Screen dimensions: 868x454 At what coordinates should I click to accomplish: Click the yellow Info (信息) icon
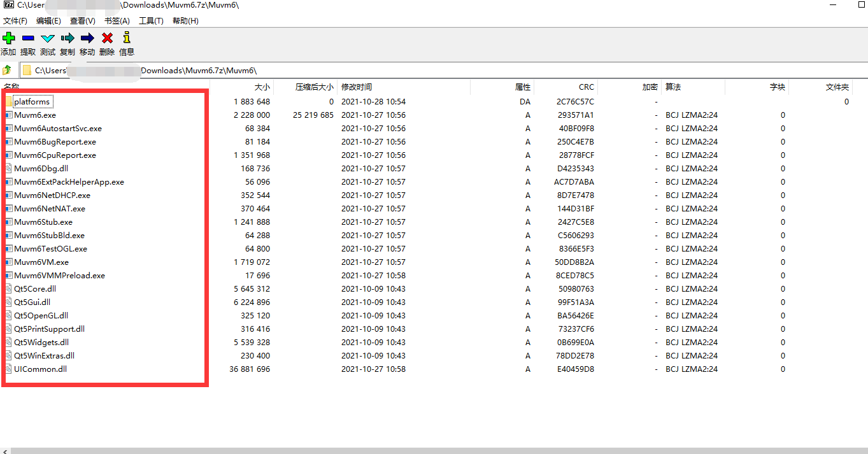coord(127,38)
